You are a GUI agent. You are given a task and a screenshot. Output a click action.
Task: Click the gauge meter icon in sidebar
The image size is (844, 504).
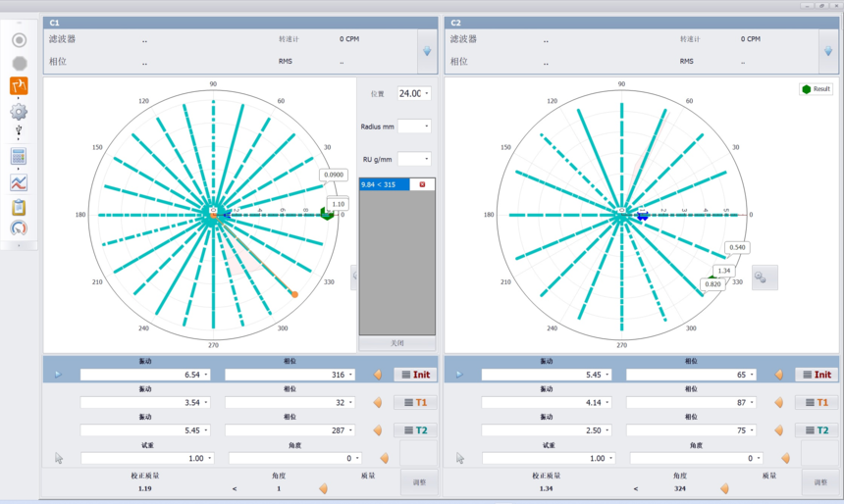click(x=19, y=228)
